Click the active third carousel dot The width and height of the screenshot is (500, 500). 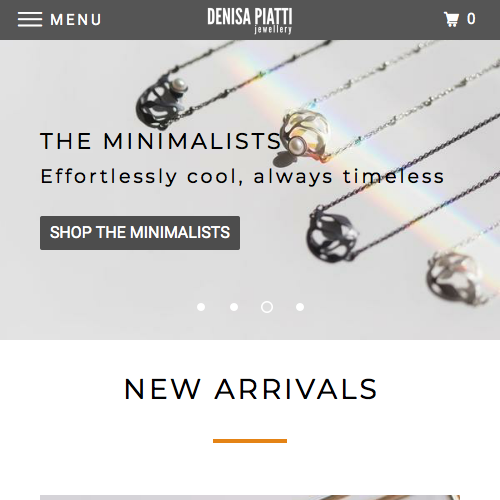[x=267, y=307]
